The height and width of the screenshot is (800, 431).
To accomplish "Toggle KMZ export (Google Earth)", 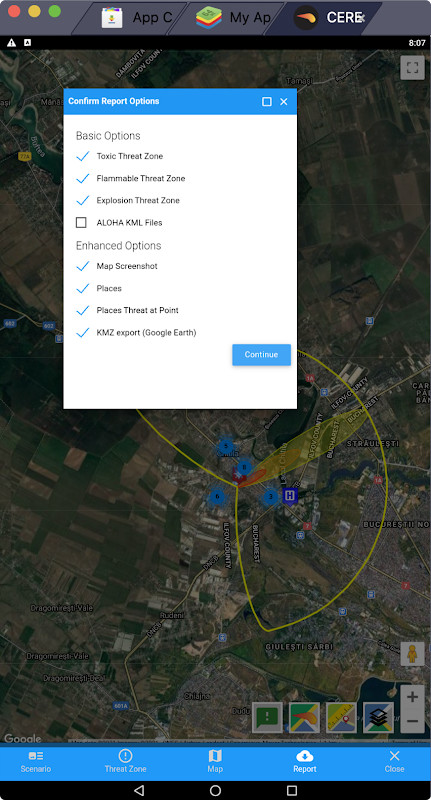I will click(x=83, y=333).
